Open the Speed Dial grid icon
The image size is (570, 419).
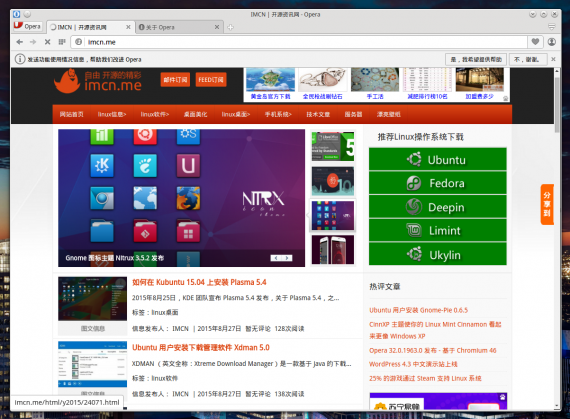pos(62,42)
